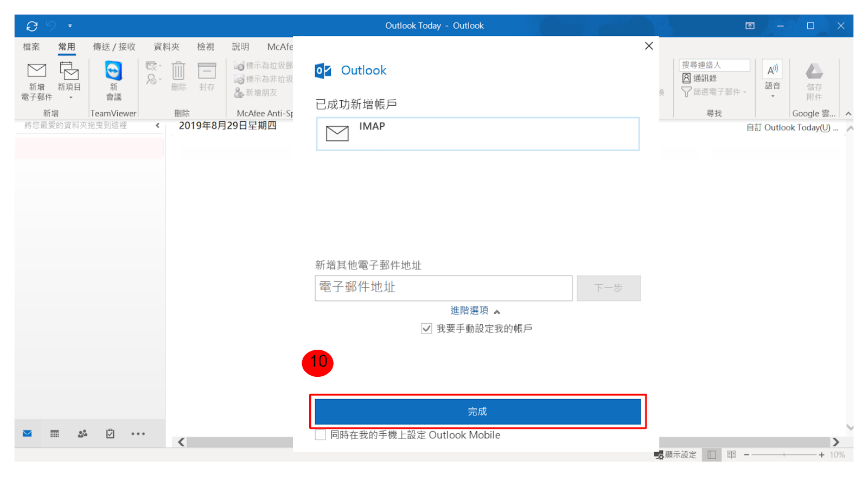Collapse the 進階選項 advanced options
Screen dimensions: 868x488
click(x=475, y=311)
